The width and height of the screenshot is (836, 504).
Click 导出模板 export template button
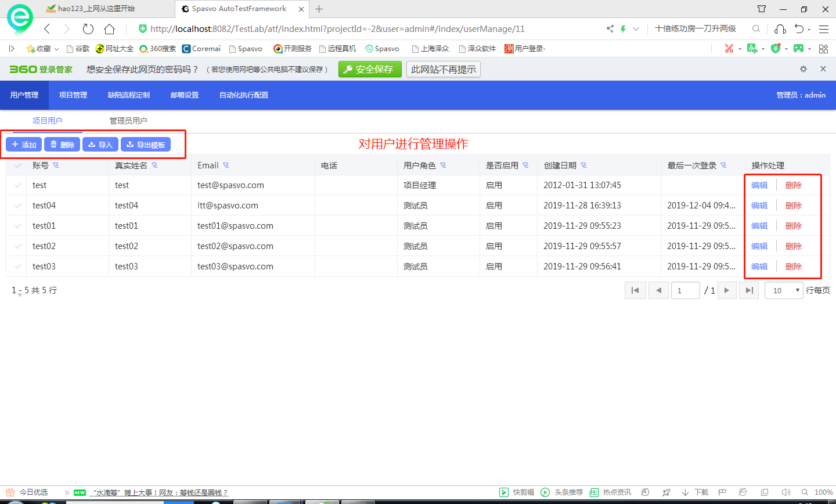pos(146,145)
